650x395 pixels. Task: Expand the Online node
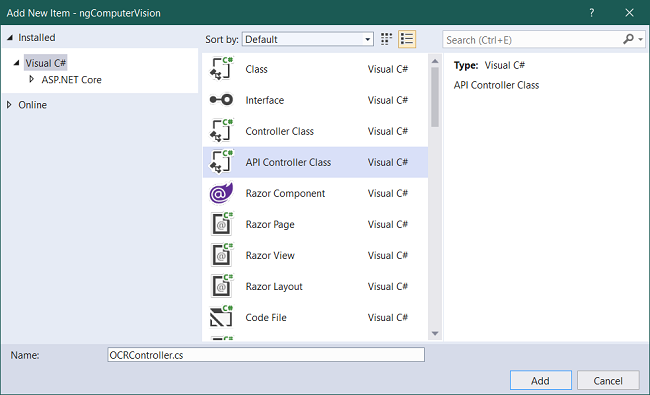[x=9, y=105]
